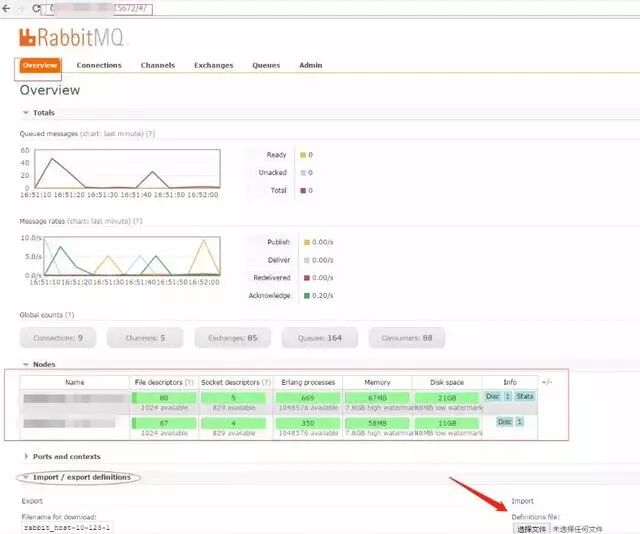
Task: Open help for Global counts
Action: coord(69,315)
